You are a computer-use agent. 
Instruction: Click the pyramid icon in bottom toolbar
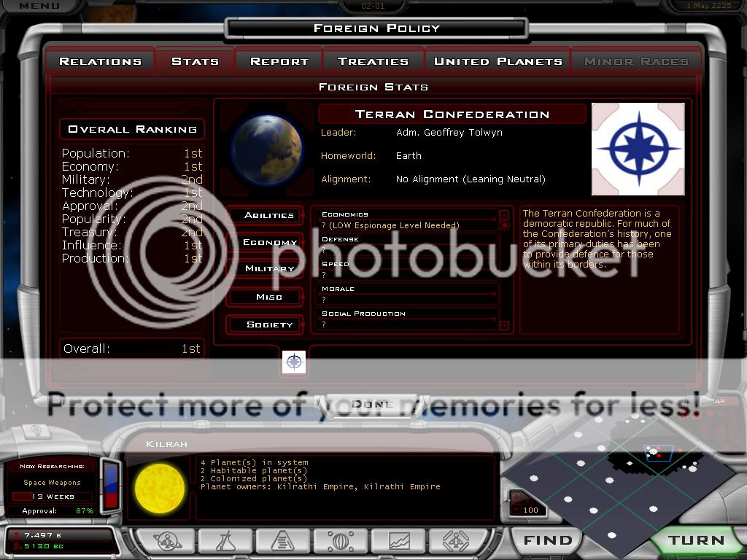tap(282, 541)
